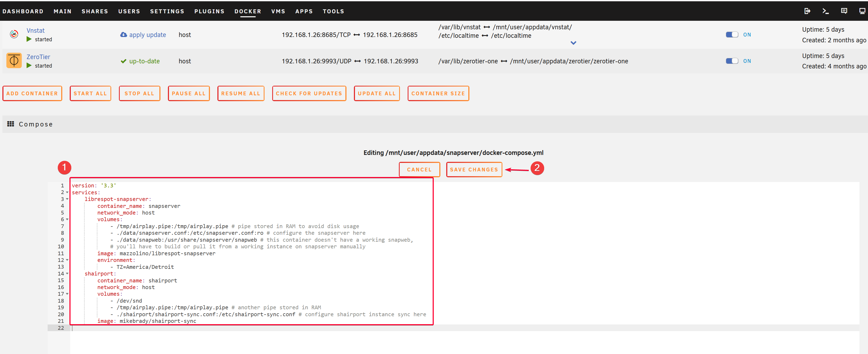Open the Vnstat container icon
The image size is (868, 354).
click(x=14, y=34)
